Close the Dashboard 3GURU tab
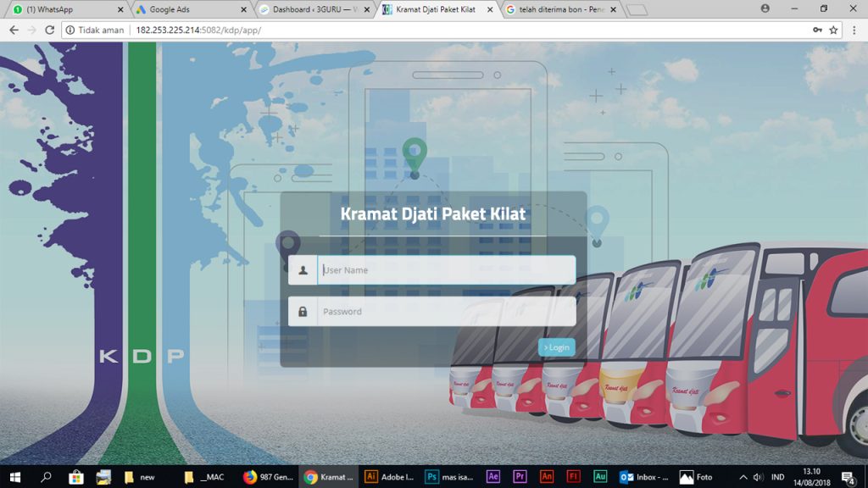 pyautogui.click(x=366, y=9)
